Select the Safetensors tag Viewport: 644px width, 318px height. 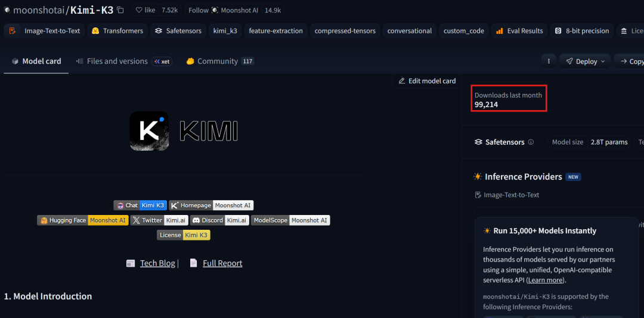178,31
